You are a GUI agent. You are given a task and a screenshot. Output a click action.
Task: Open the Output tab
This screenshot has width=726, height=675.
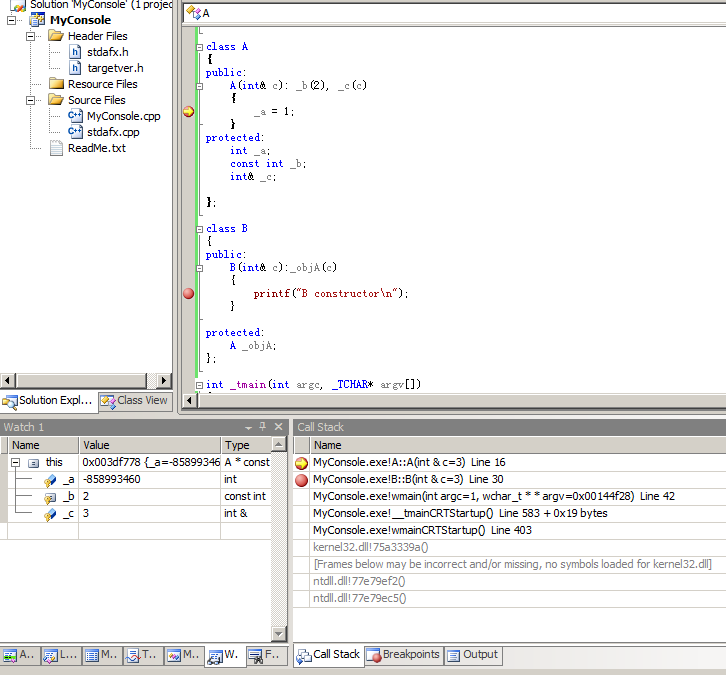point(472,655)
